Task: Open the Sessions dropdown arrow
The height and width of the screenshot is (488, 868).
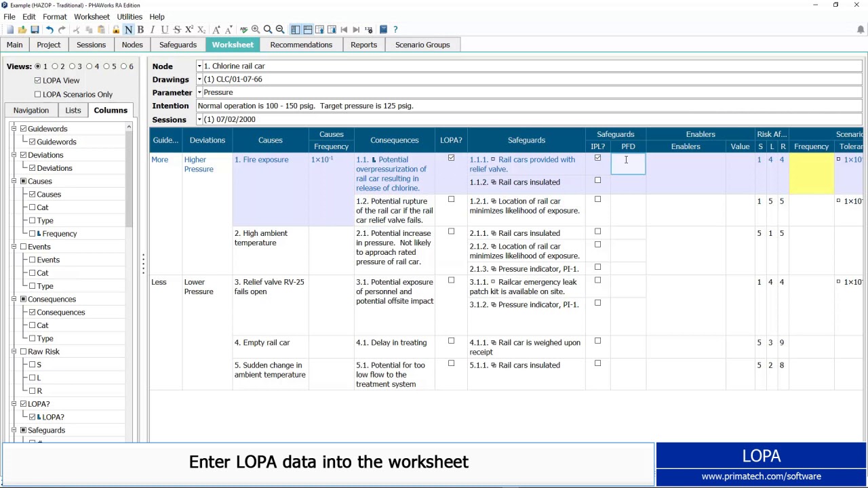Action: pos(199,119)
